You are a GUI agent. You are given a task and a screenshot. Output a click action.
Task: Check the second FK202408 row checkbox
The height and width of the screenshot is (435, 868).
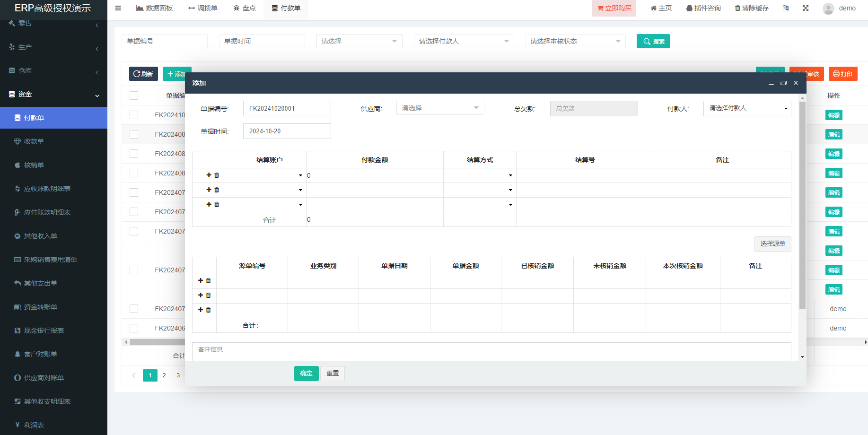134,154
